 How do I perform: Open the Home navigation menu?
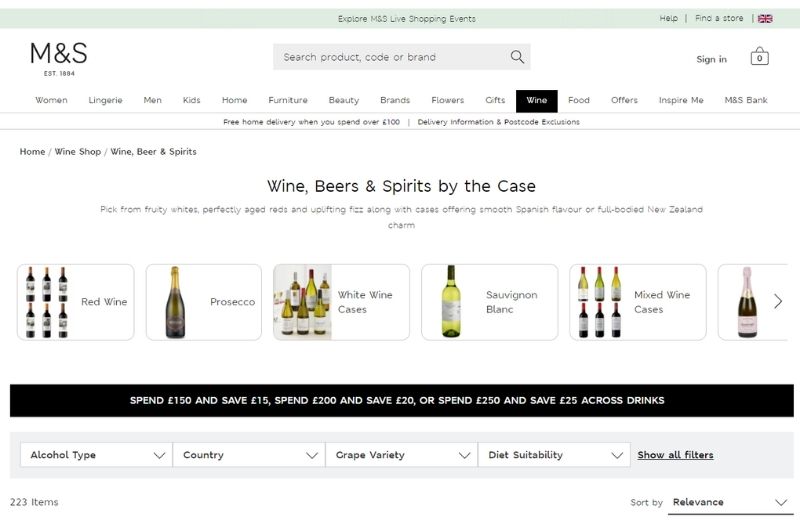click(x=234, y=100)
